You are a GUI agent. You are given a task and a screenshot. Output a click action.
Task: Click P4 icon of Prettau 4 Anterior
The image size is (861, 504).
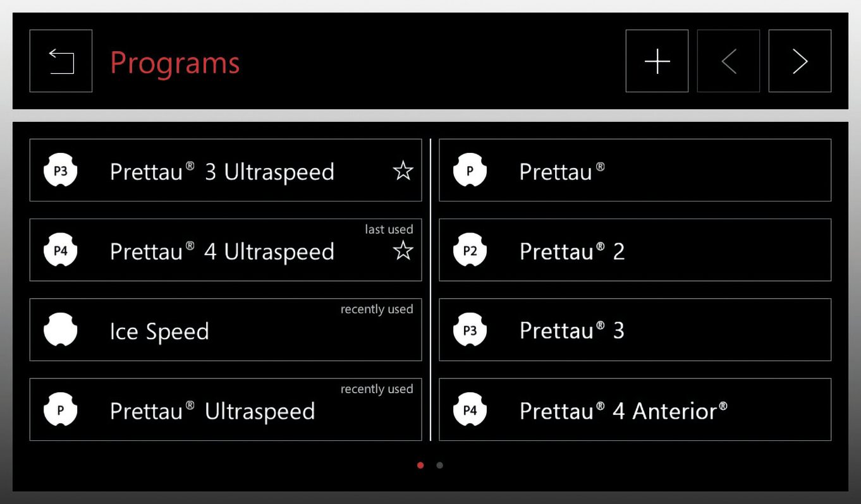[x=470, y=410]
